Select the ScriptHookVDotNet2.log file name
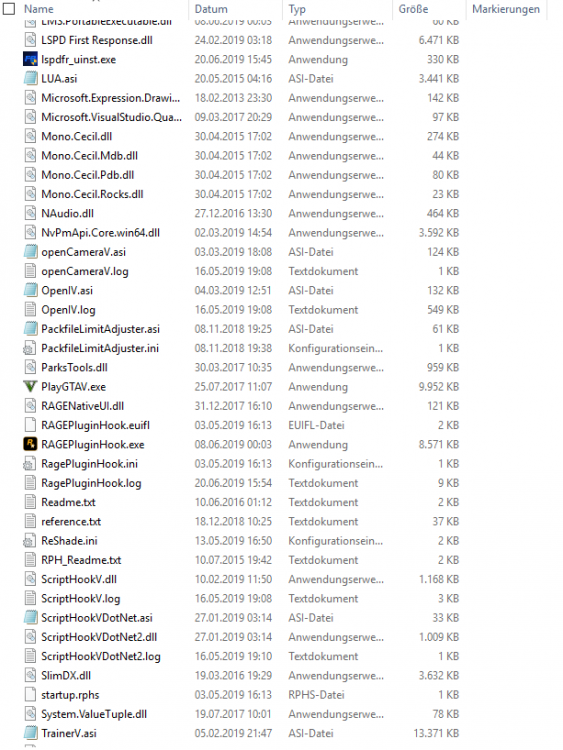 point(101,656)
